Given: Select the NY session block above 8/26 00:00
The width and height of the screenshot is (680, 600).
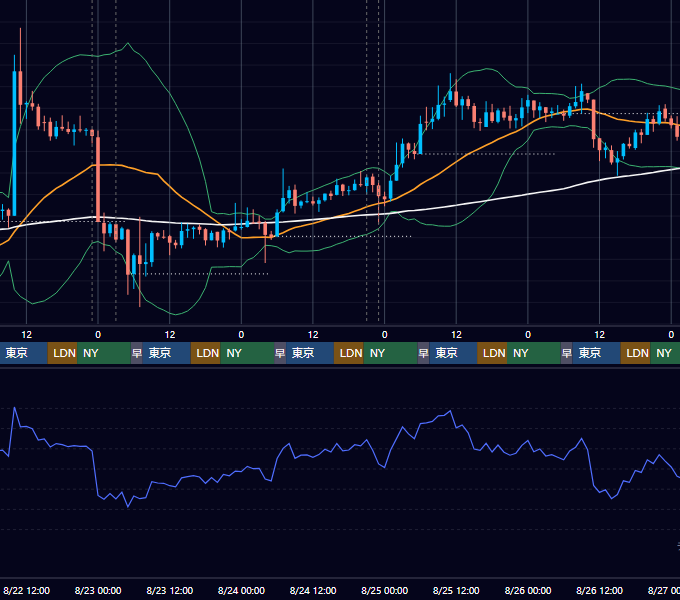Looking at the screenshot, I should point(533,353).
